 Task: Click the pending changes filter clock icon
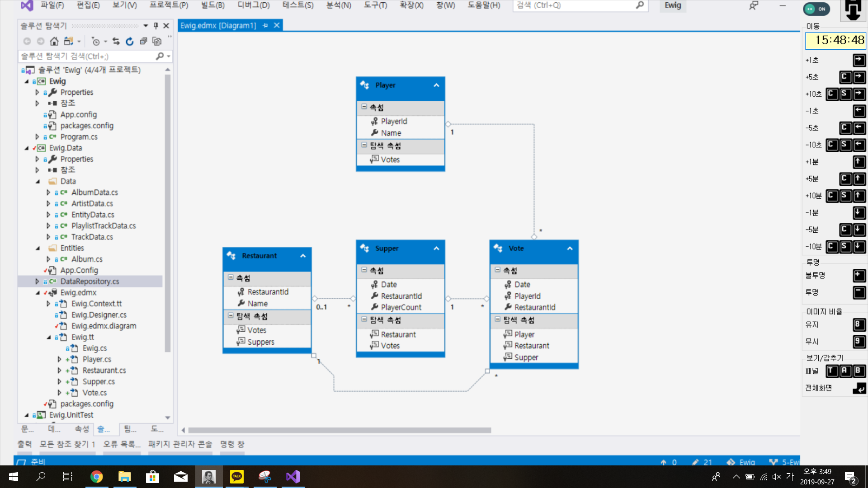(x=95, y=42)
